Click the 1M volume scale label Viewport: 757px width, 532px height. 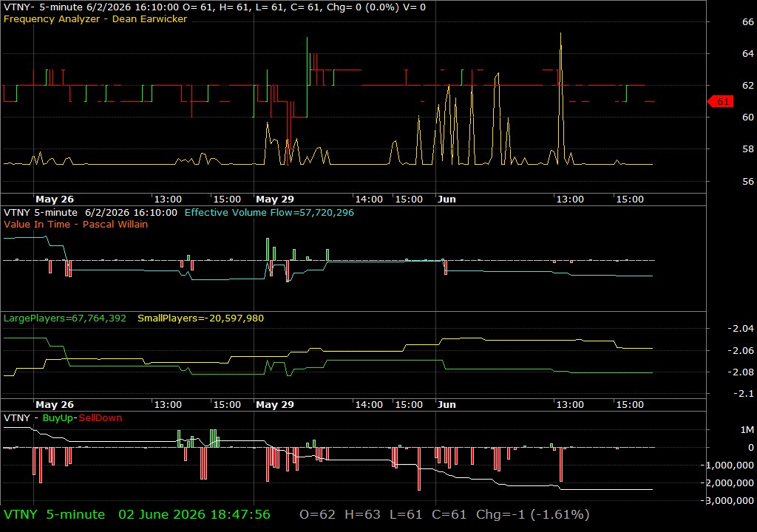(747, 429)
